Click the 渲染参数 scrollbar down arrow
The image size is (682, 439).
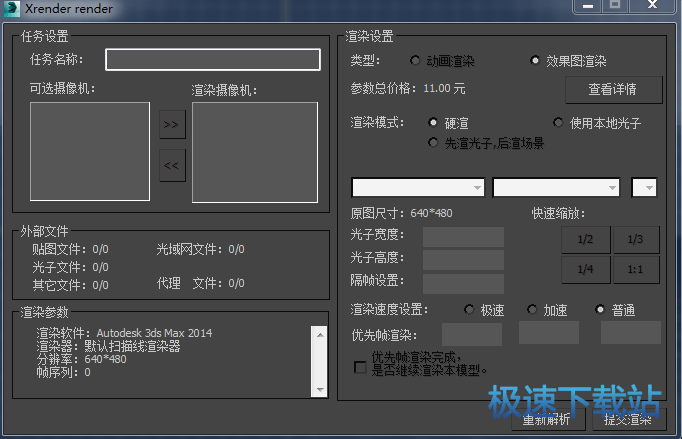[x=320, y=389]
